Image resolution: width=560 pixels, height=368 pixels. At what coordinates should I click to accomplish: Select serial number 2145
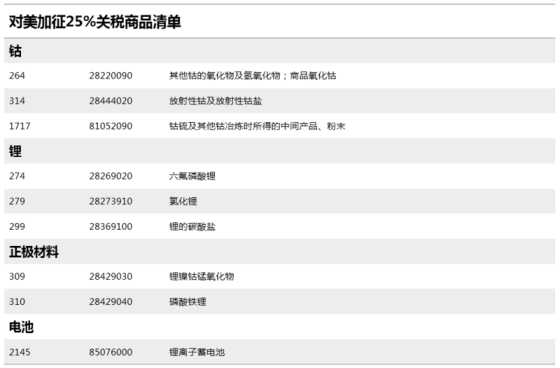[x=20, y=352]
